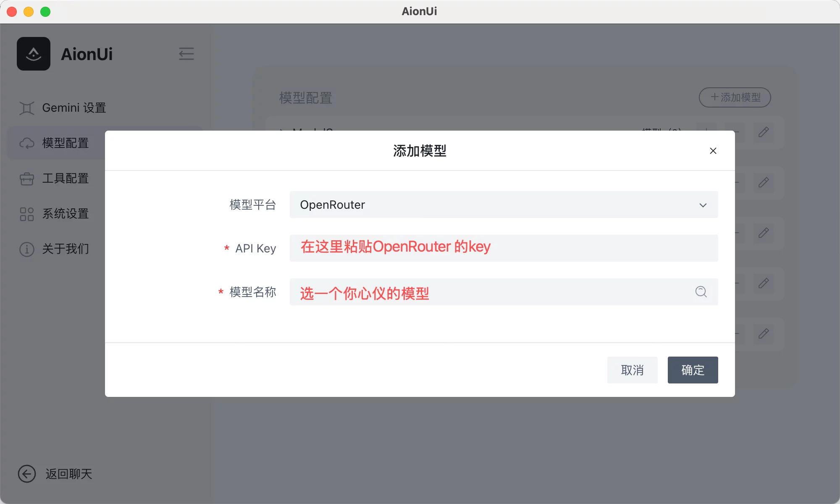Click the edit pencil on the second model row
The height and width of the screenshot is (504, 840).
pyautogui.click(x=764, y=183)
